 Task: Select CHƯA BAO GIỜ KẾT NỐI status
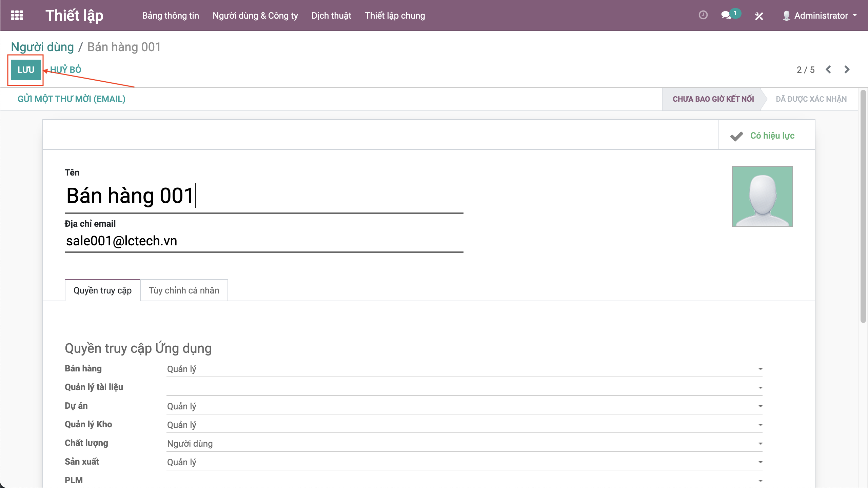(713, 99)
